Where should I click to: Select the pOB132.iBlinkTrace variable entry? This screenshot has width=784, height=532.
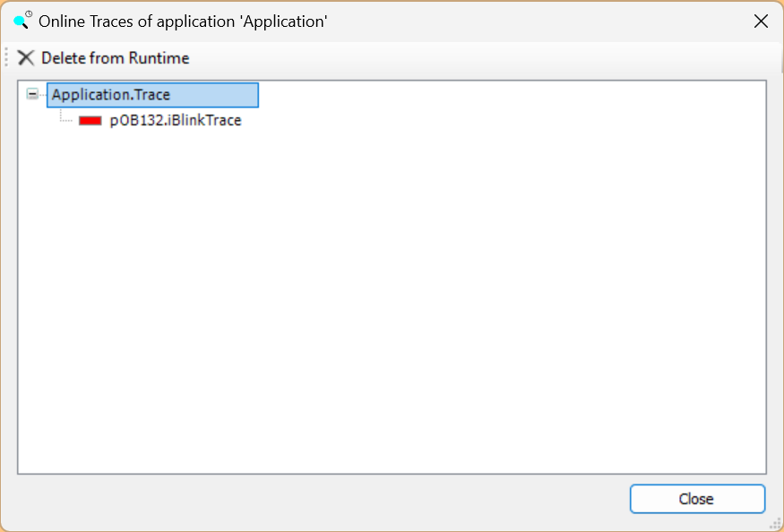176,121
